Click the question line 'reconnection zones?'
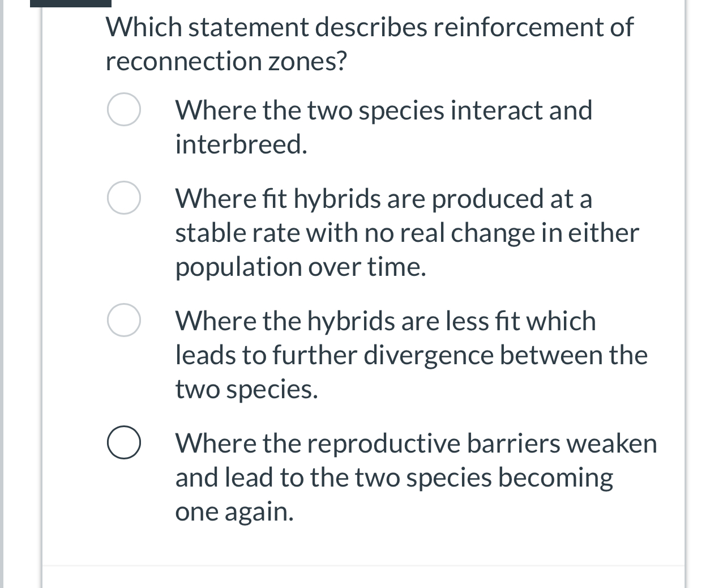The width and height of the screenshot is (727, 588). tap(226, 61)
